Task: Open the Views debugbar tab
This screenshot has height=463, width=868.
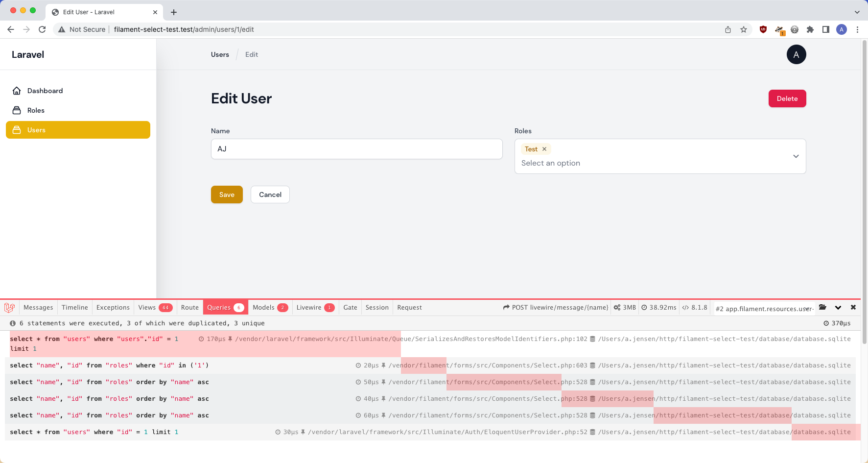Action: point(155,308)
